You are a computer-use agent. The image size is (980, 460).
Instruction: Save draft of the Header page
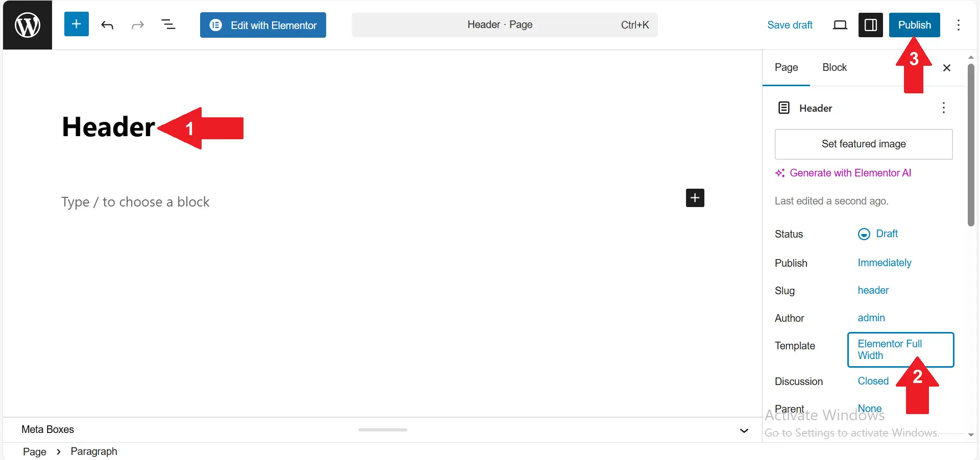coord(790,24)
